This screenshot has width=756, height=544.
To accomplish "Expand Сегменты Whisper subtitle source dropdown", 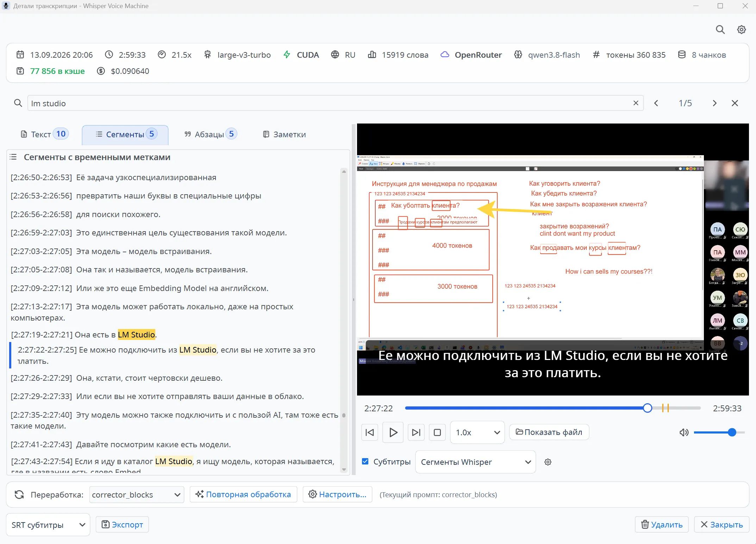I will coord(475,462).
